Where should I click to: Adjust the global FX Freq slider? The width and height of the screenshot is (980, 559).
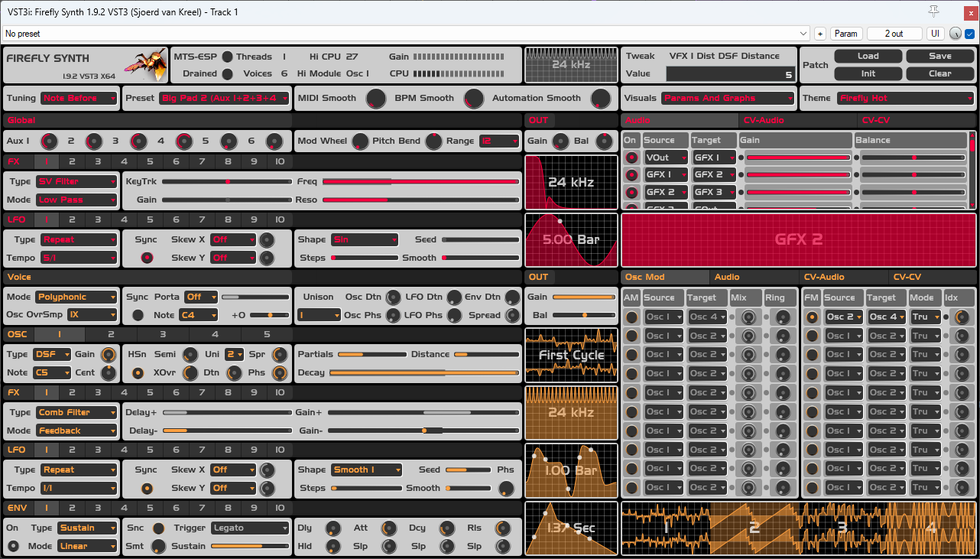point(420,181)
